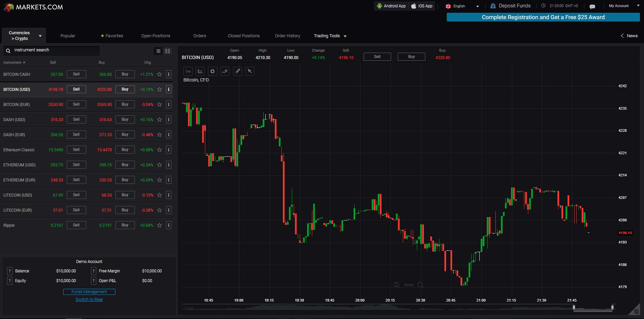The width and height of the screenshot is (644, 319).
Task: Change chart type with line-chart icon
Action: [x=200, y=71]
